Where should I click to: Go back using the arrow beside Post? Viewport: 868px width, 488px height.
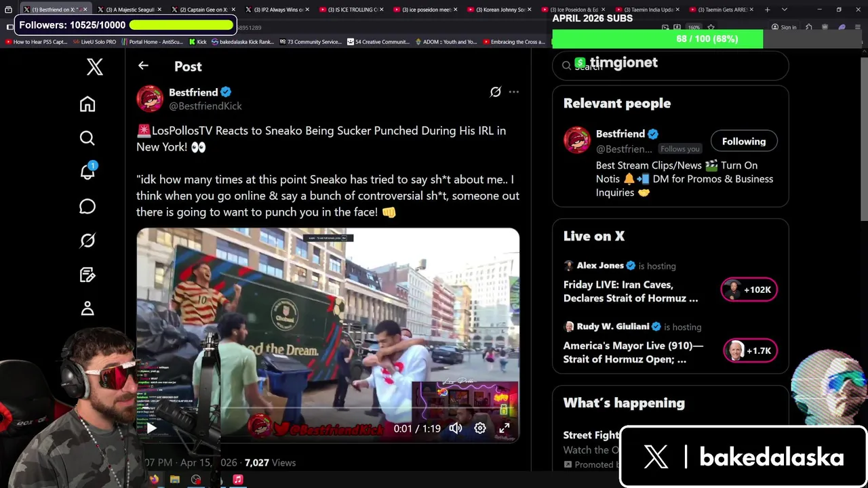(143, 66)
